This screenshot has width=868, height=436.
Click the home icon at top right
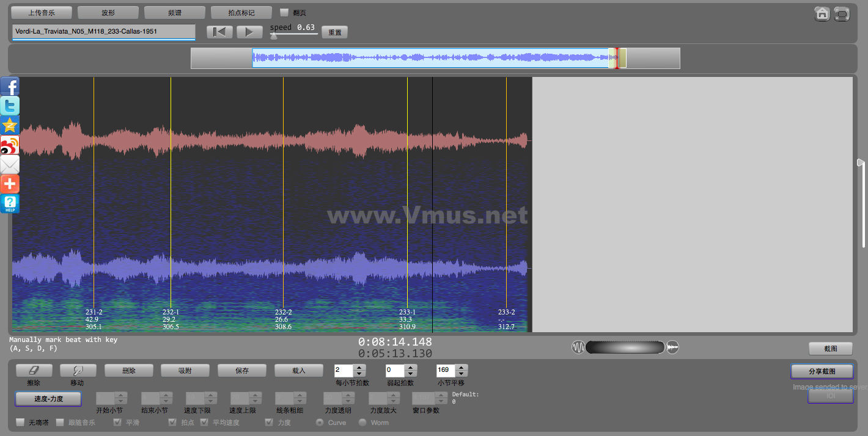click(x=822, y=13)
